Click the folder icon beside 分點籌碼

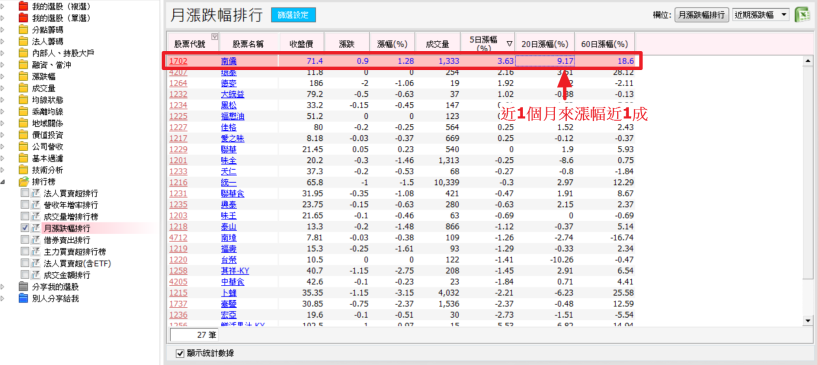23,30
